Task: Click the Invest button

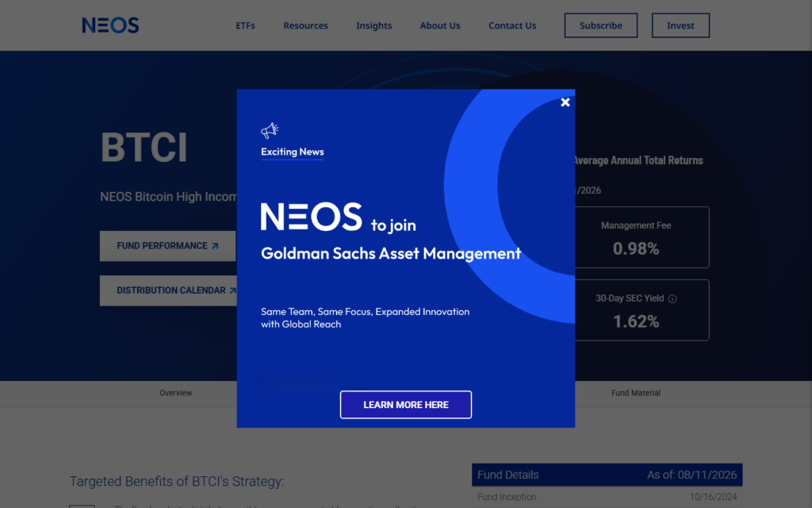Action: (x=680, y=25)
